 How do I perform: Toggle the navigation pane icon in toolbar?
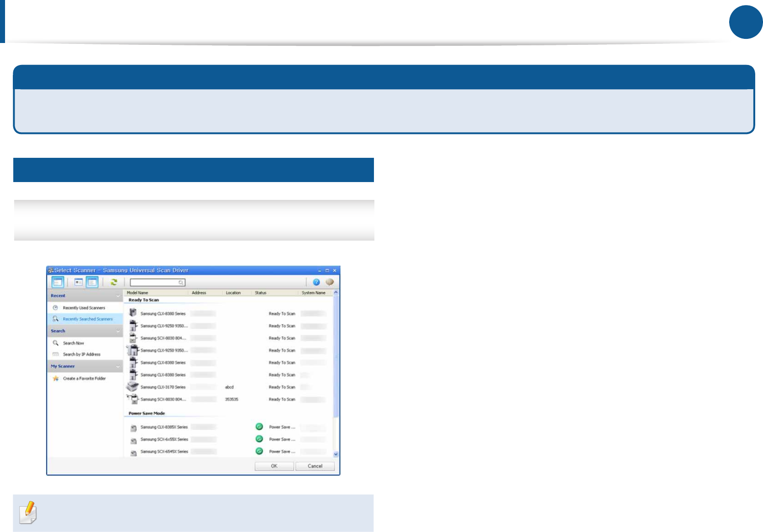tap(58, 282)
